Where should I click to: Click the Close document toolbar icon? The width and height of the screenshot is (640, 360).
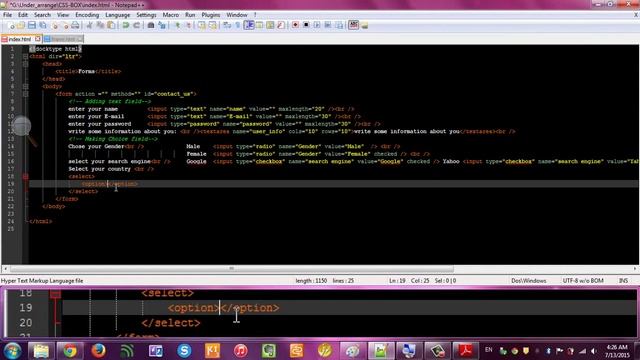[54, 25]
